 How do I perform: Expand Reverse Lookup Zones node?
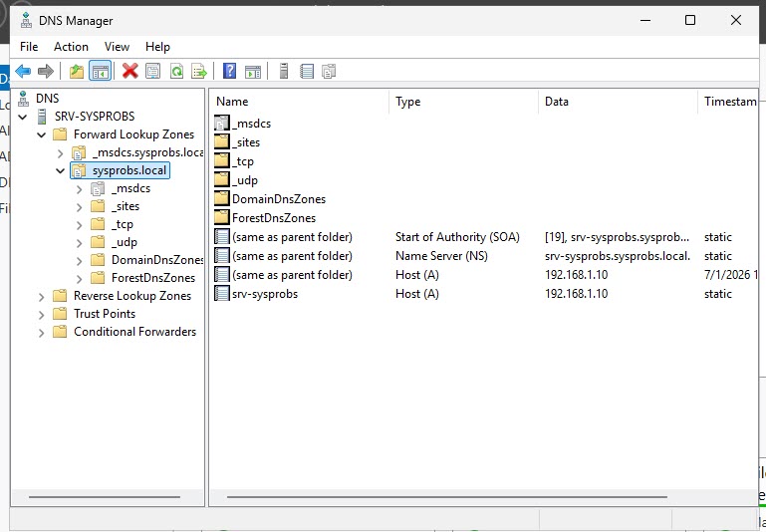pos(42,297)
